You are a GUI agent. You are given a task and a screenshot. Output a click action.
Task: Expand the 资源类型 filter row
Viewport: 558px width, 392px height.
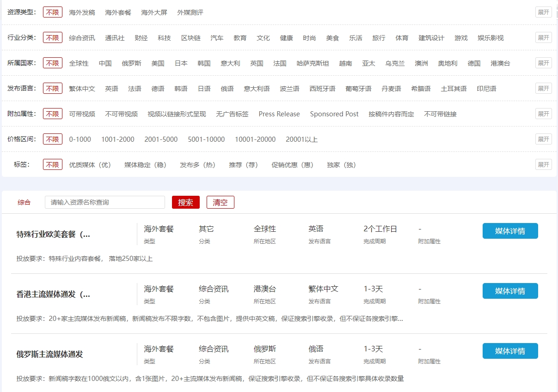(x=543, y=12)
